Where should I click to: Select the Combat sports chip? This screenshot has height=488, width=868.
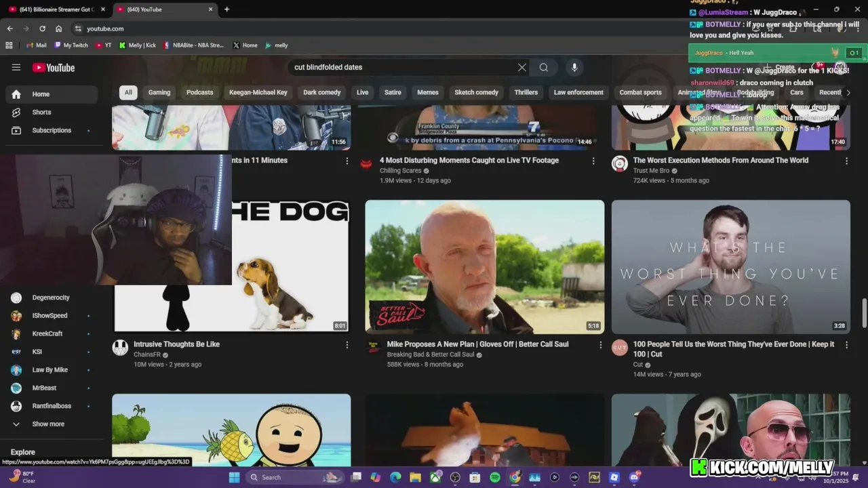tap(641, 92)
